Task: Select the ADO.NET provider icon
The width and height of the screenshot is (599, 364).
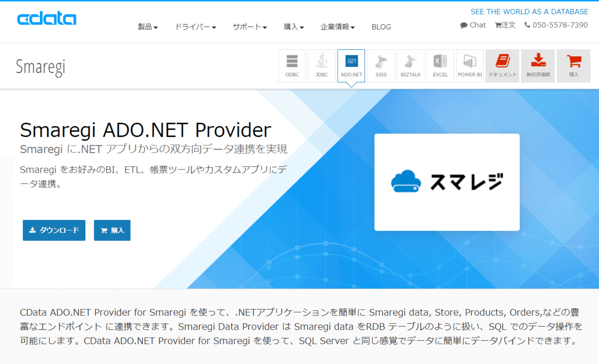Action: [351, 66]
